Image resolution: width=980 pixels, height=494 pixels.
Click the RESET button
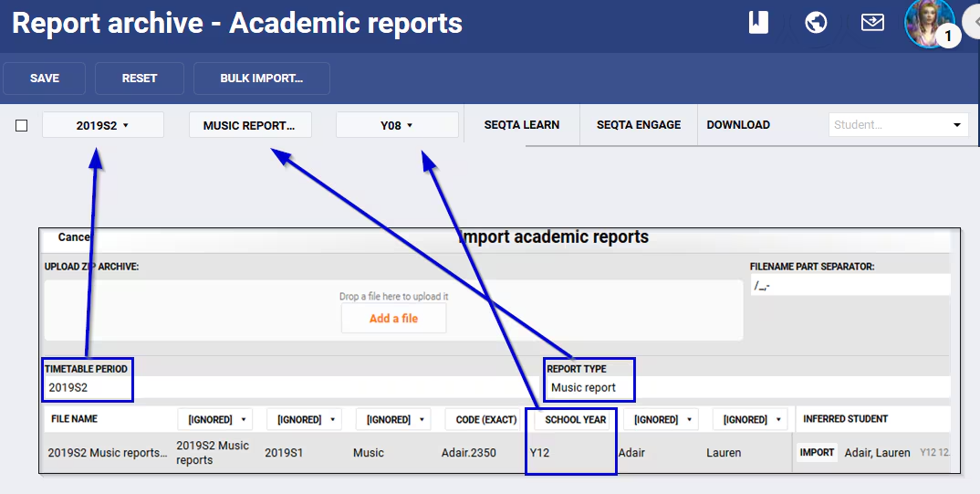point(140,79)
